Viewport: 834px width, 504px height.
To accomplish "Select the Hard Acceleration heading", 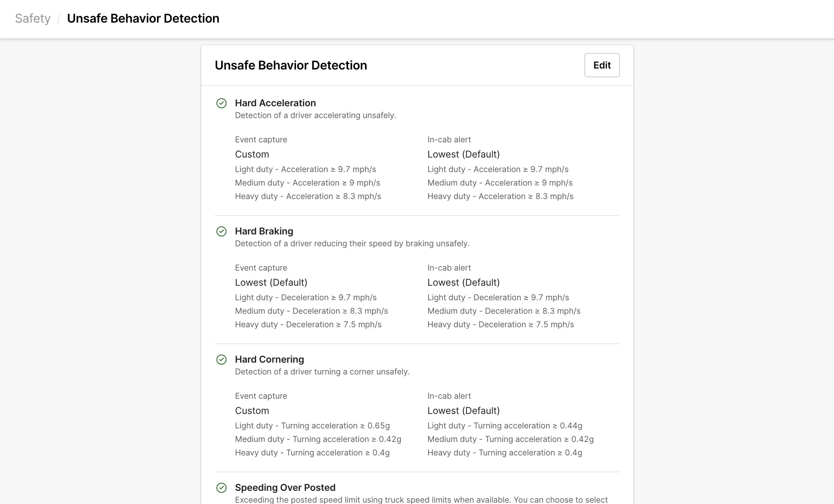I will [x=275, y=103].
